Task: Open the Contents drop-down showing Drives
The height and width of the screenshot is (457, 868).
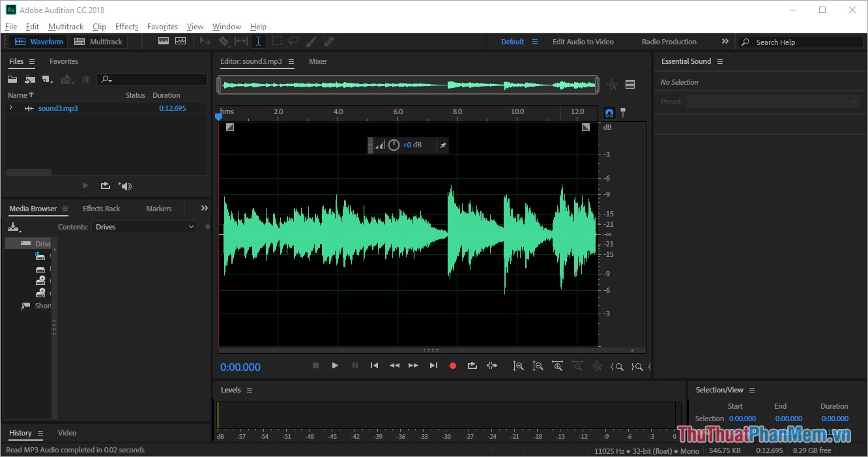Action: click(144, 227)
